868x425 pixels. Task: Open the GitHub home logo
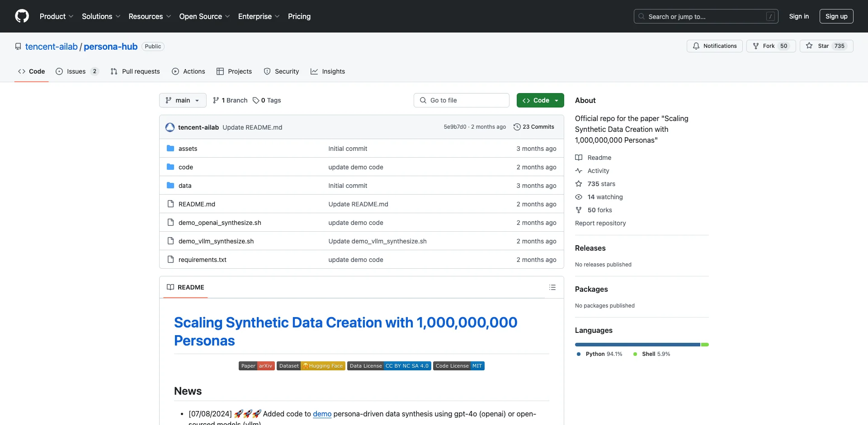22,16
